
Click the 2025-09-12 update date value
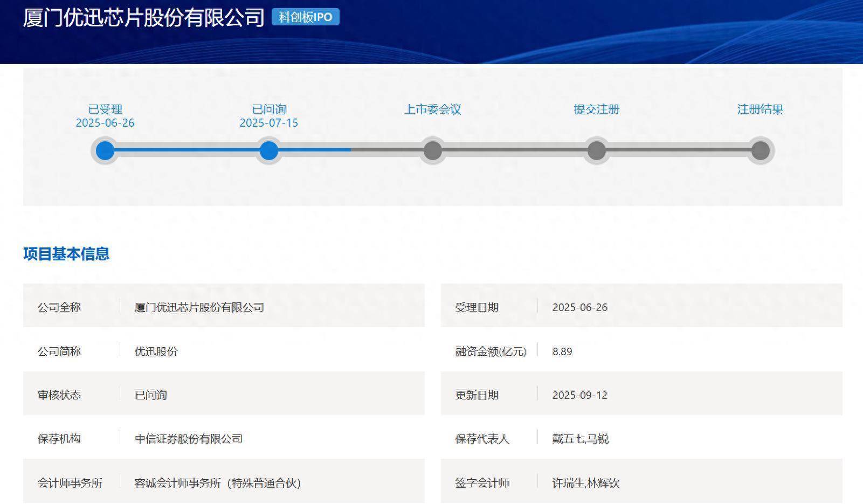579,395
